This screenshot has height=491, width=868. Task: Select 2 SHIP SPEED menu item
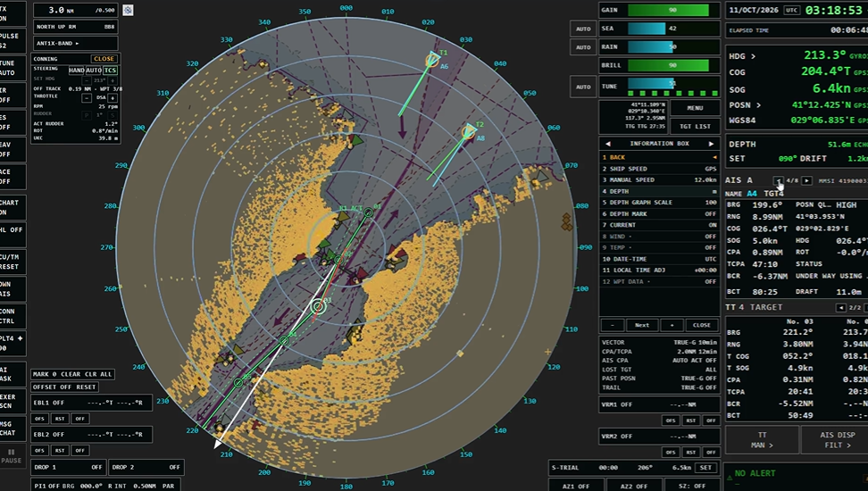659,169
